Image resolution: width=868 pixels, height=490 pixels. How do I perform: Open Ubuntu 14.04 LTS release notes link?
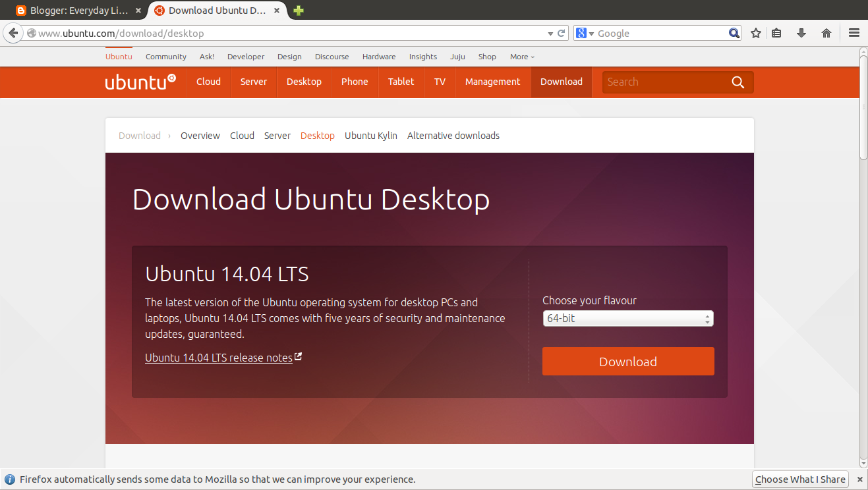click(219, 358)
